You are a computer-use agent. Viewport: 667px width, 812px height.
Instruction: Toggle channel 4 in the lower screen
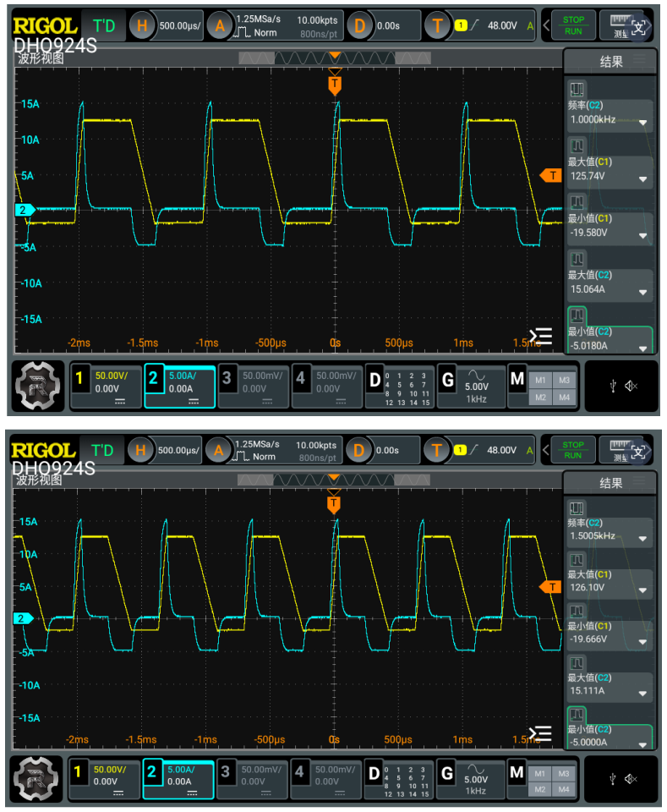(x=325, y=779)
